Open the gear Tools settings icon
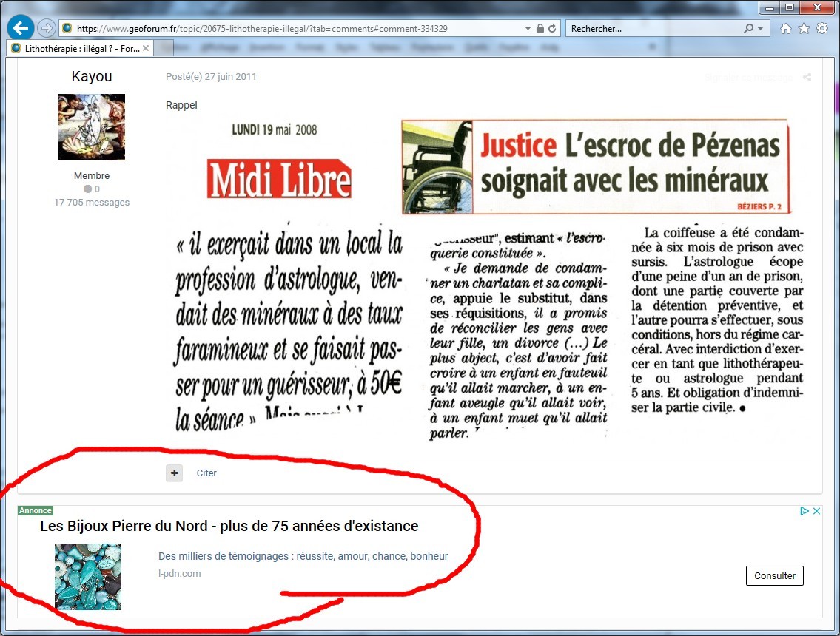Viewport: 840px width, 636px height. (x=822, y=29)
